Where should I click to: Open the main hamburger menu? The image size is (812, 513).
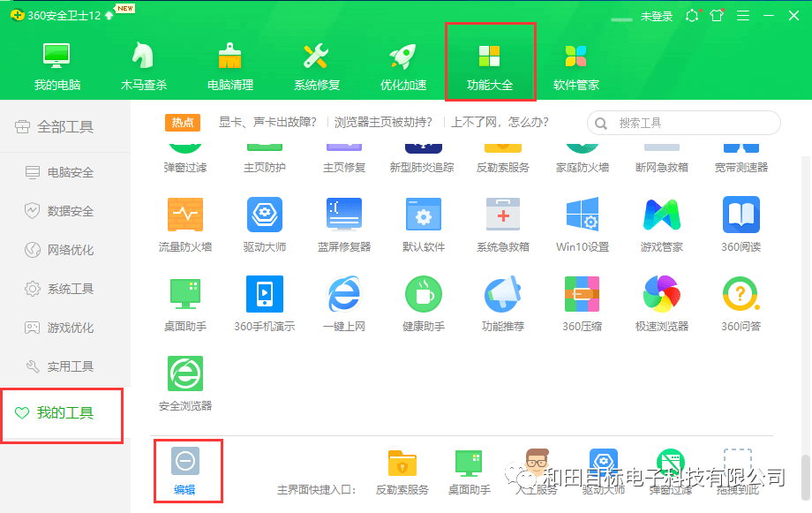743,16
